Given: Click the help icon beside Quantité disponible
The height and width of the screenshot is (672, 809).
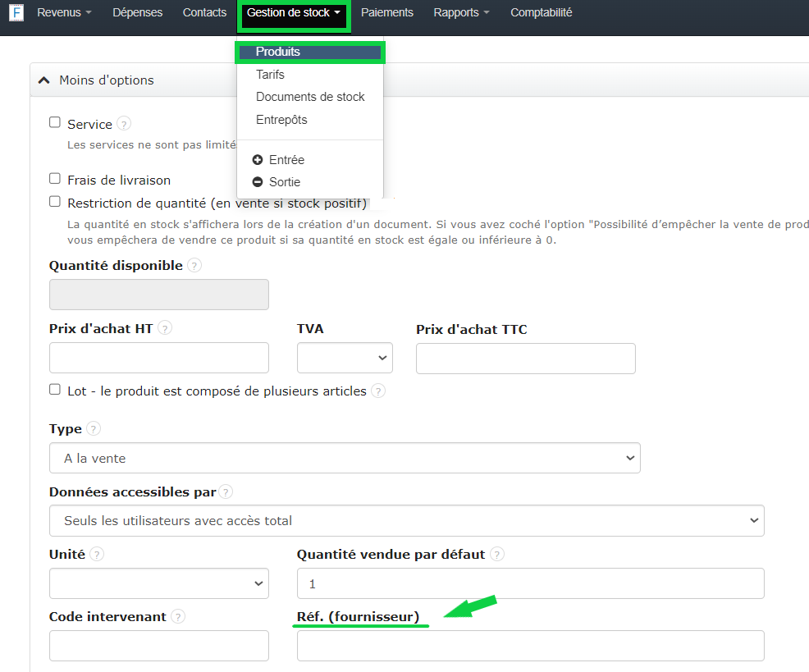Looking at the screenshot, I should [x=194, y=265].
